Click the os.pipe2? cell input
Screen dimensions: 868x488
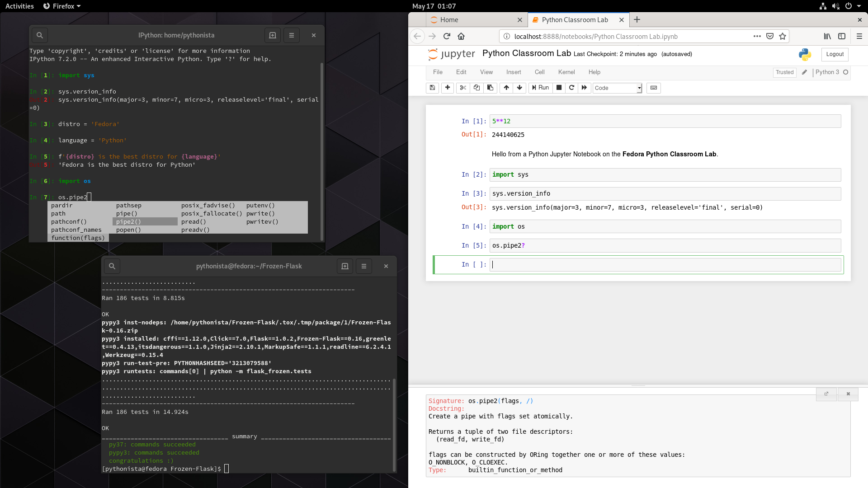[665, 246]
